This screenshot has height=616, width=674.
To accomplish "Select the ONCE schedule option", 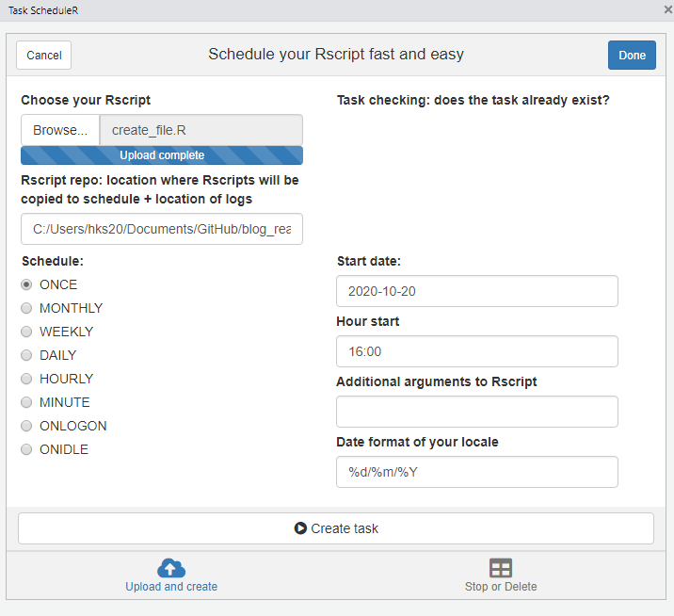I will pos(27,284).
